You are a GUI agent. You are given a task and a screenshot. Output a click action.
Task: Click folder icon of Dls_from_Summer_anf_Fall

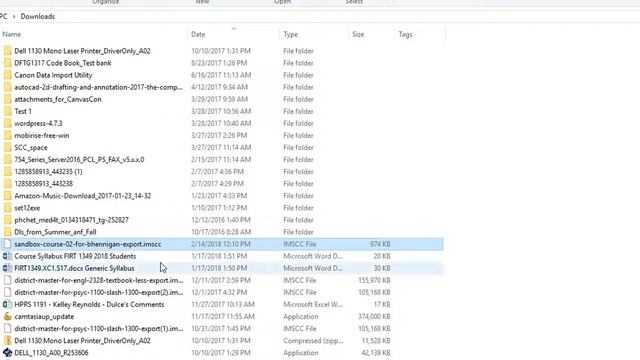click(7, 232)
